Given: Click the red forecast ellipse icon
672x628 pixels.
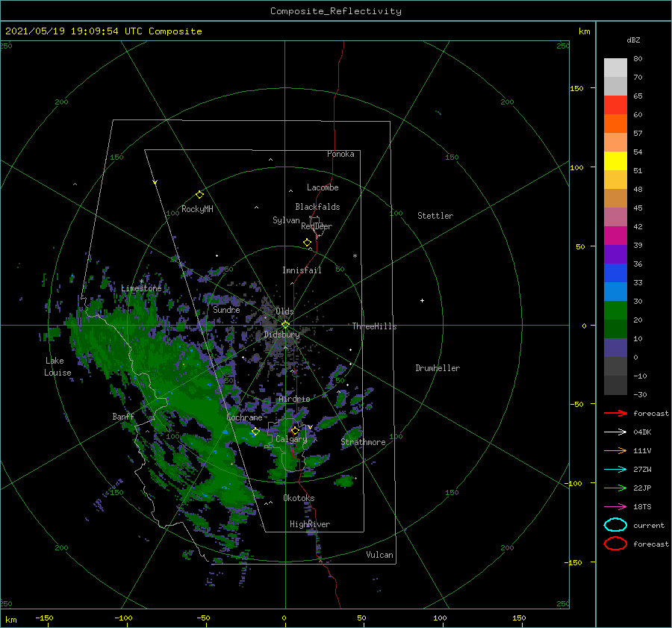Looking at the screenshot, I should [615, 544].
